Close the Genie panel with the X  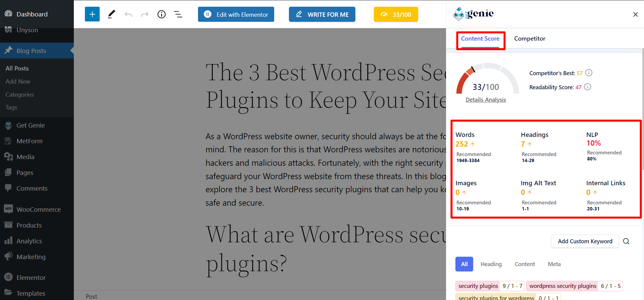[x=635, y=14]
